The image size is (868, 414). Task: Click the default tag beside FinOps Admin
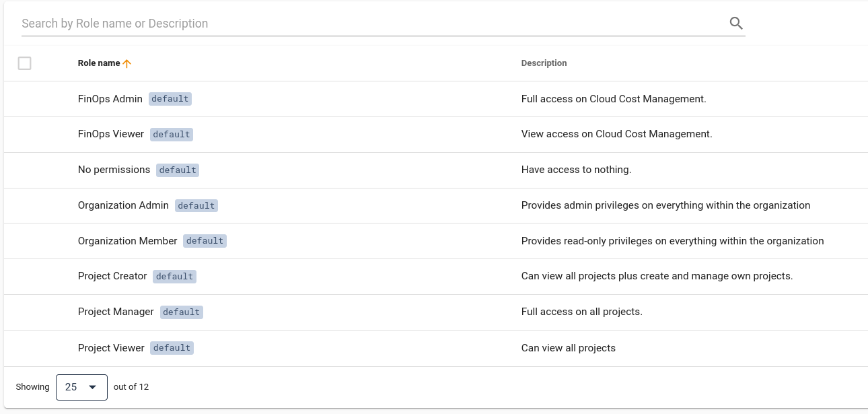pos(170,99)
